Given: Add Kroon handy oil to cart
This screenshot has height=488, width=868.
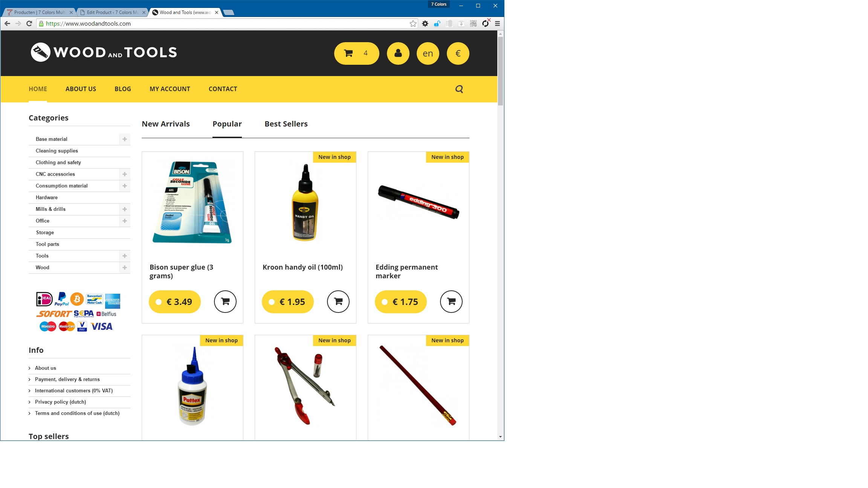Looking at the screenshot, I should point(338,302).
